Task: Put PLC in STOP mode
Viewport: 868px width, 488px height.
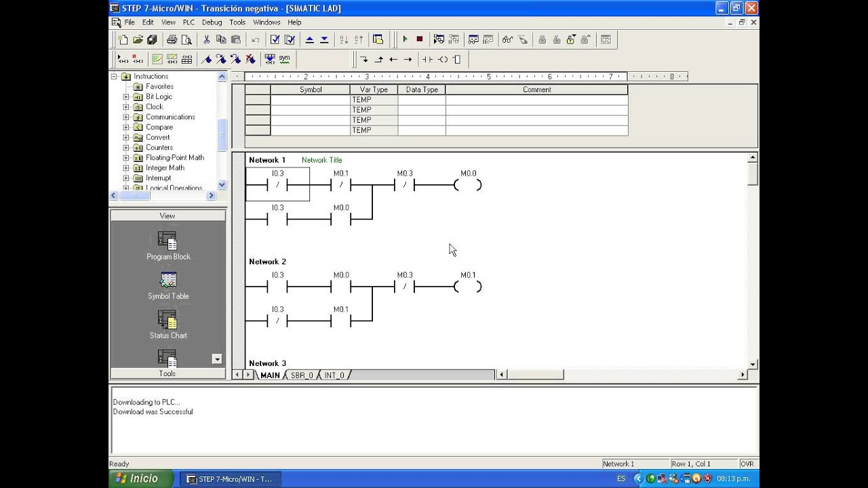Action: point(420,39)
